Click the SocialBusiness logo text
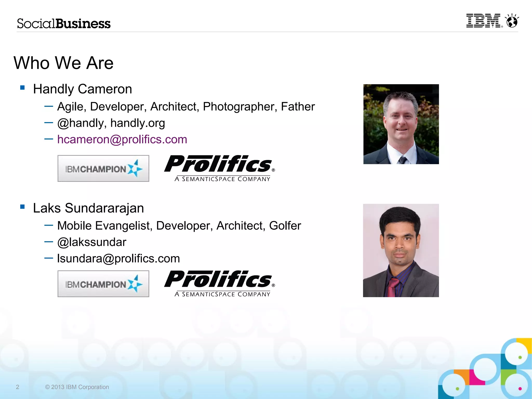The width and height of the screenshot is (532, 399). (x=64, y=23)
